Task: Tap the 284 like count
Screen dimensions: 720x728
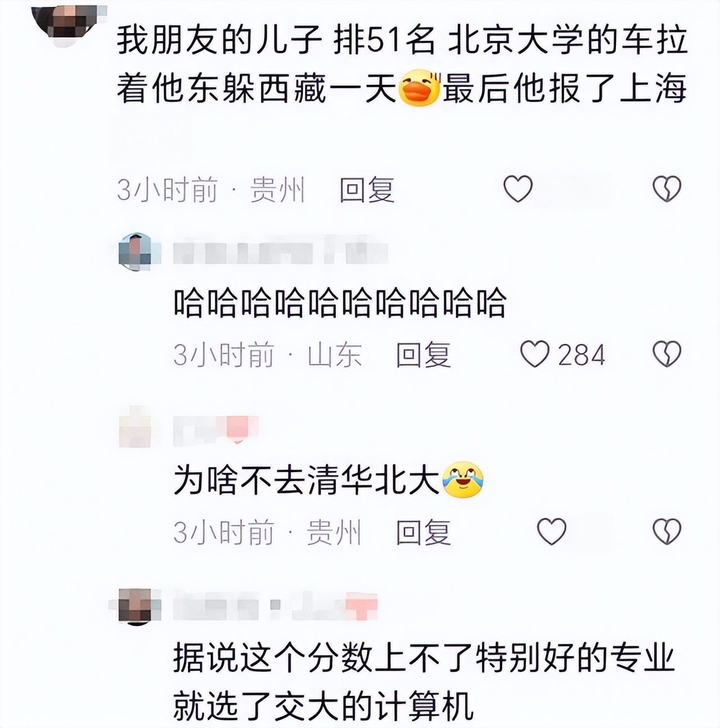Action: coord(581,355)
